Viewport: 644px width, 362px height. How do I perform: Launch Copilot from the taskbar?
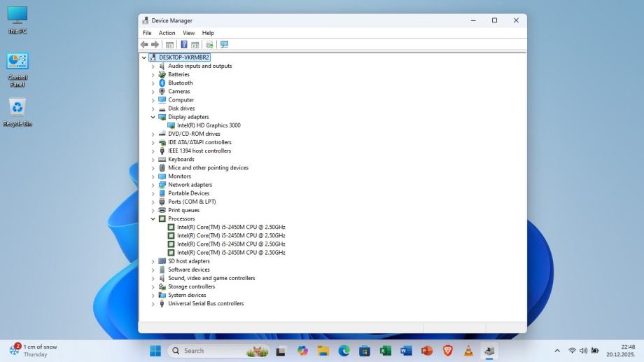302,351
